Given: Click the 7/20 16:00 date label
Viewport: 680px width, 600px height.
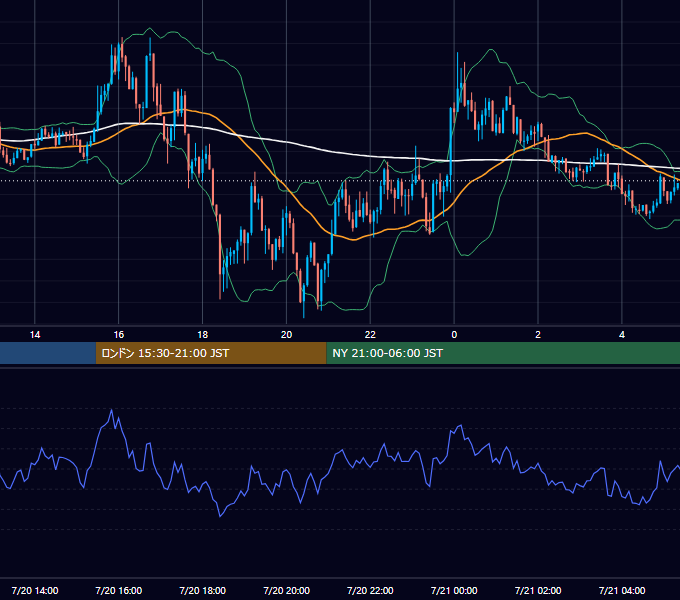Looking at the screenshot, I should tap(118, 590).
